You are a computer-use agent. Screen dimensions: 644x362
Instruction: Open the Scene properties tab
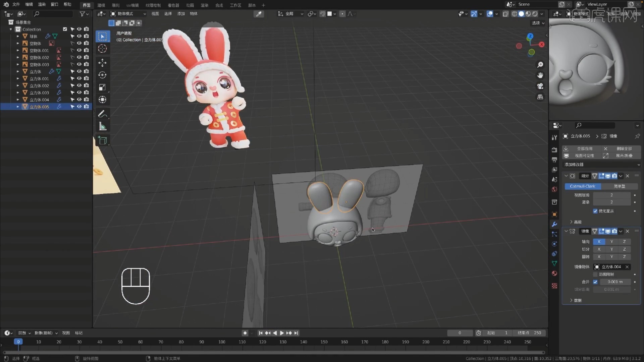click(x=554, y=179)
